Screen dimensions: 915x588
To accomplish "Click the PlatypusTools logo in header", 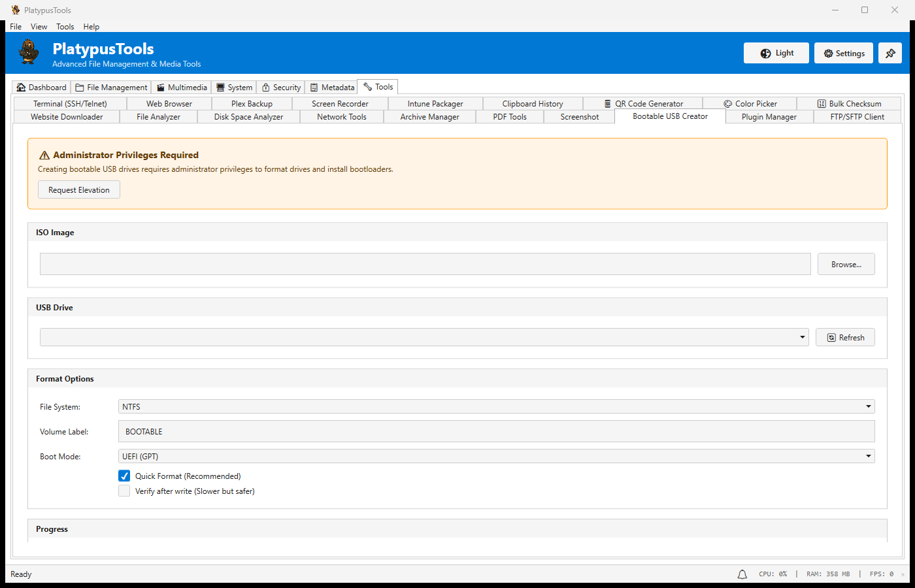I will tap(29, 52).
